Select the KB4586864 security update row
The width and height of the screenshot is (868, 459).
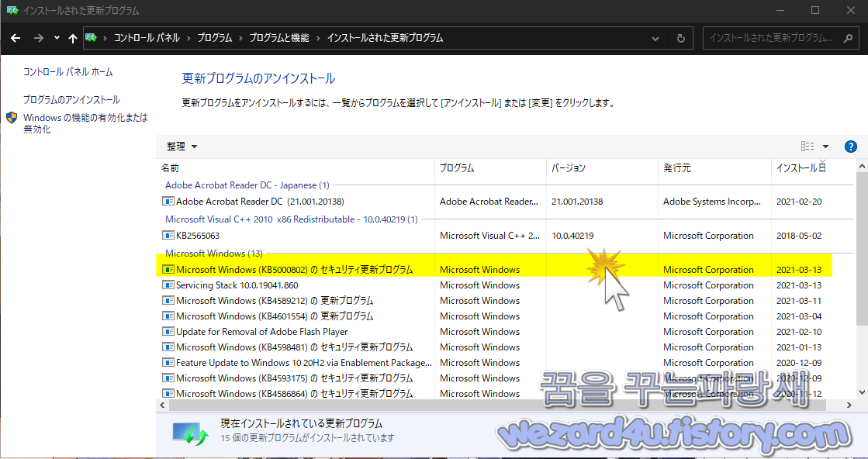click(494, 394)
